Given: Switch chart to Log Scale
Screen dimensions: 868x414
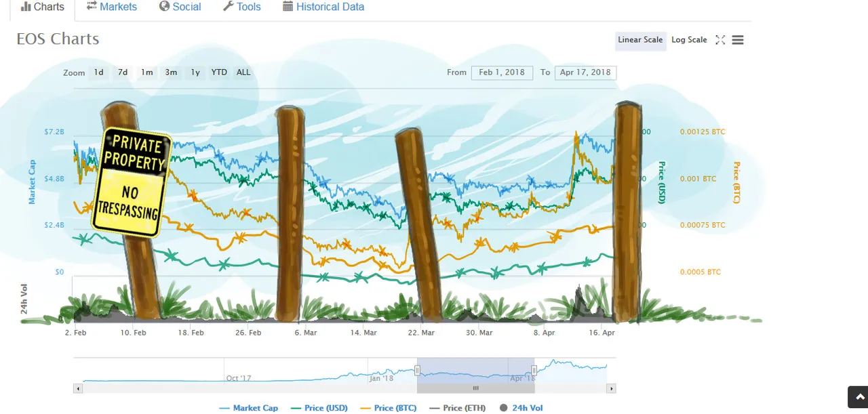Looking at the screenshot, I should (689, 40).
